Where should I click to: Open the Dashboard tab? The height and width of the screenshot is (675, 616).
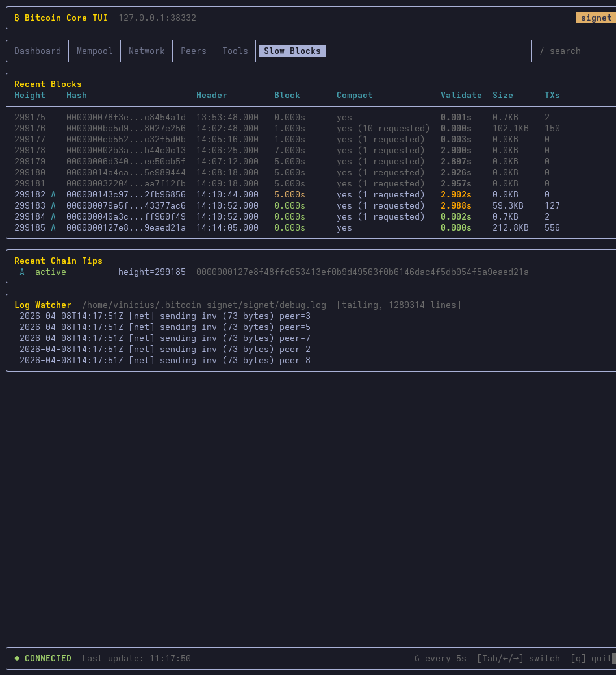click(38, 51)
